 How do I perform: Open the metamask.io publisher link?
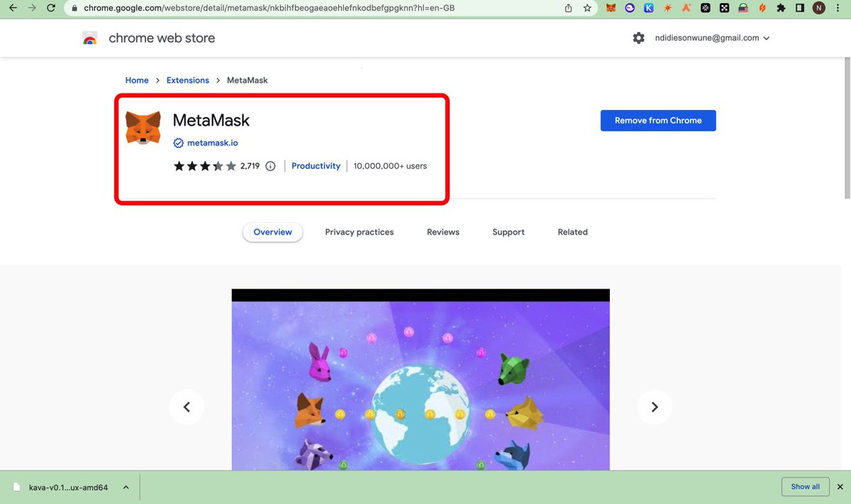tap(213, 142)
